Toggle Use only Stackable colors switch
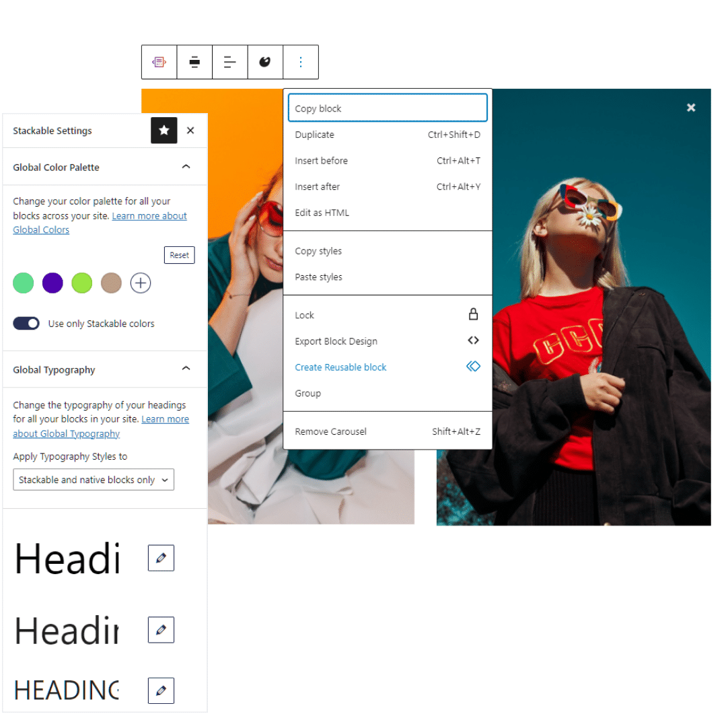 tap(26, 324)
